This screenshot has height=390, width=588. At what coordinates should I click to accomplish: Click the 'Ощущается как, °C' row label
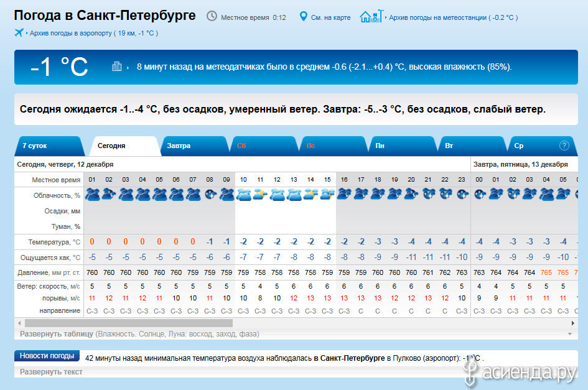(50, 258)
